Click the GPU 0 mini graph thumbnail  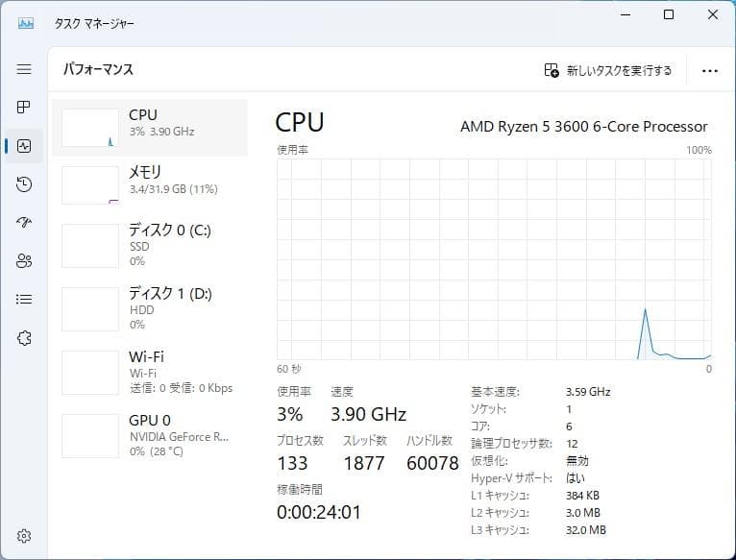tap(90, 436)
